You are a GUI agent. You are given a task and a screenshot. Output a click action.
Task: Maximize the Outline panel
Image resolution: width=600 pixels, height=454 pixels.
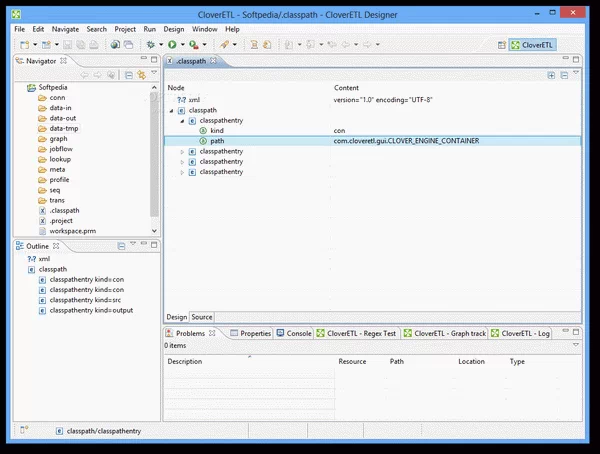[x=154, y=245]
